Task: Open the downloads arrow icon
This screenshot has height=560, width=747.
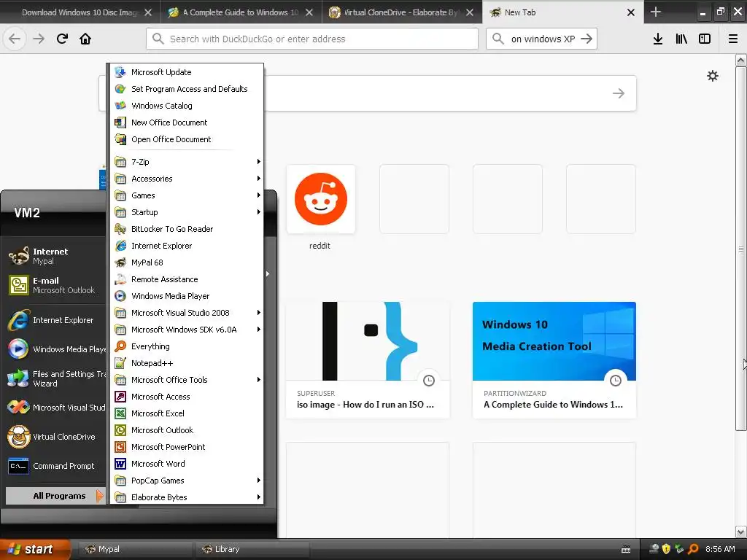Action: point(658,39)
